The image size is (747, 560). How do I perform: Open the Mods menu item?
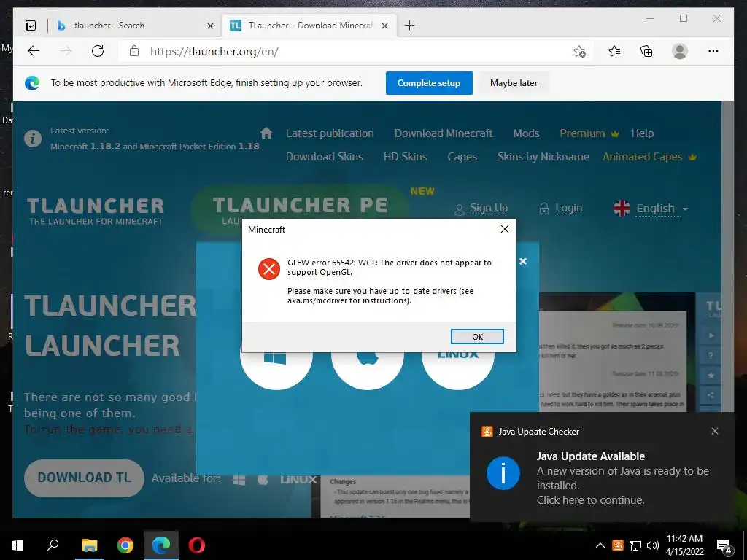click(x=526, y=133)
